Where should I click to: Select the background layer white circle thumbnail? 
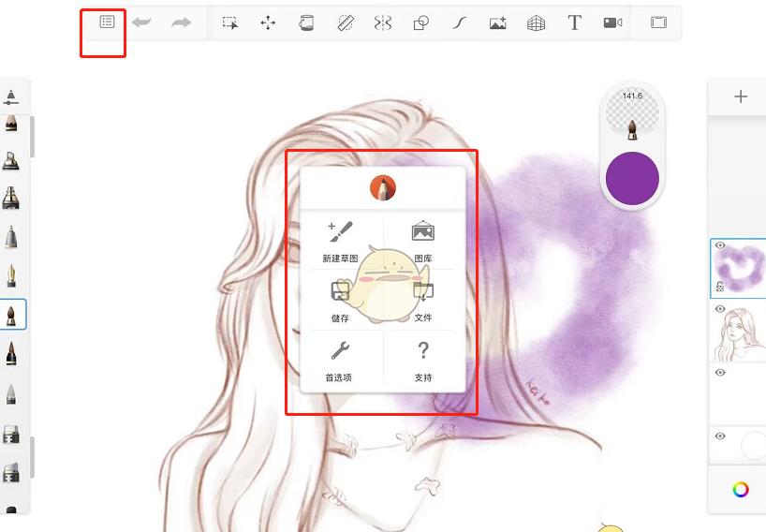point(753,445)
